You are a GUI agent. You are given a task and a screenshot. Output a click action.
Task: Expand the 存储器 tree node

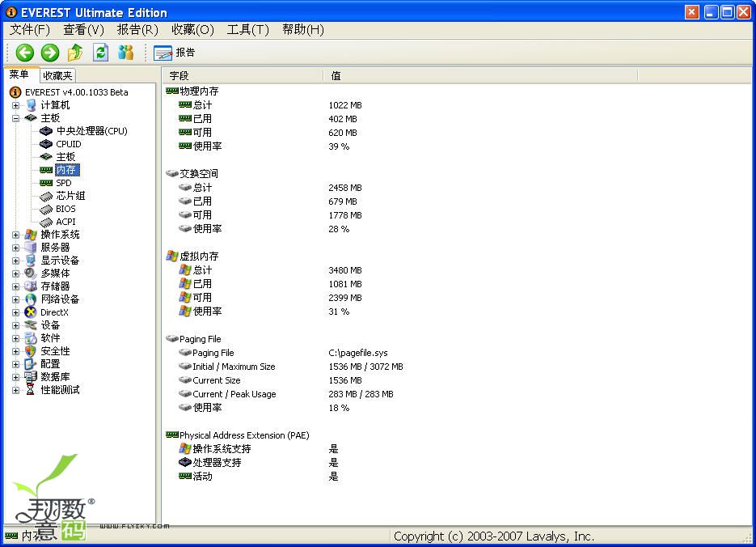(16, 286)
